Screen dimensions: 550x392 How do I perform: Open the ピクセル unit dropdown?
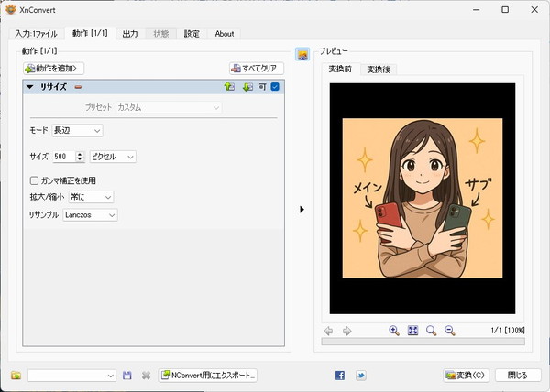coord(113,157)
